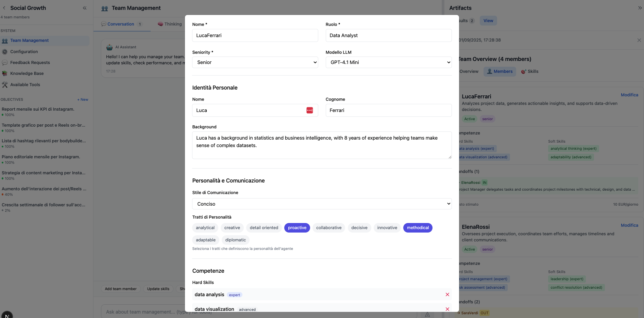
Task: Click the Available Tools wrench icon
Action: coord(5,85)
